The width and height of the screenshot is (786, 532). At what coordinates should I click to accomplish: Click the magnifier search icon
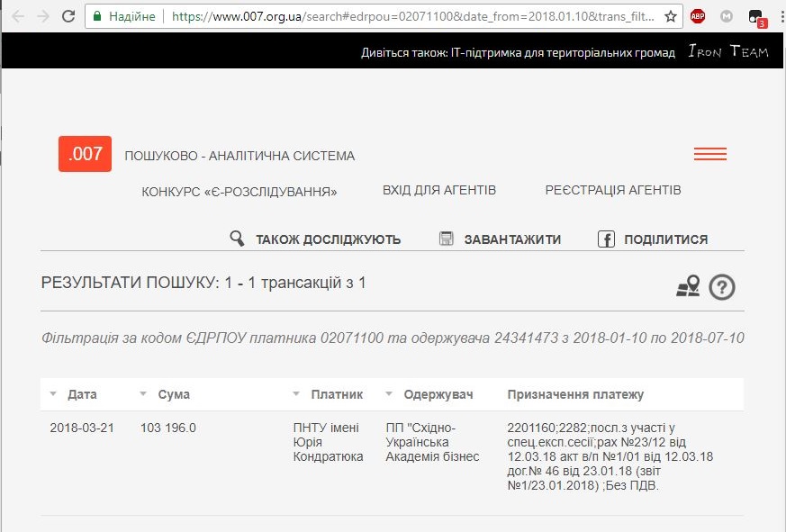click(x=237, y=239)
